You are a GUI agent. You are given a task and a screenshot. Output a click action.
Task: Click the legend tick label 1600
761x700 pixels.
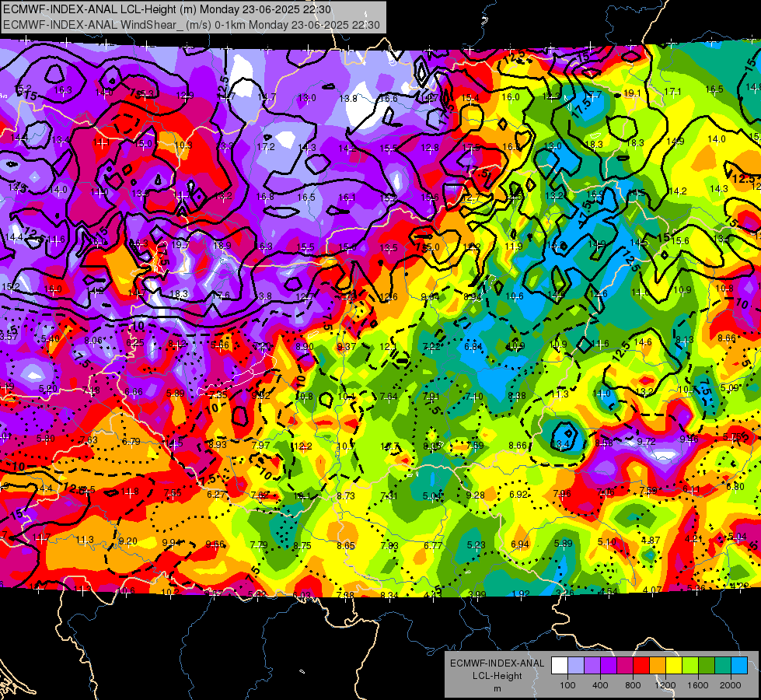[697, 685]
